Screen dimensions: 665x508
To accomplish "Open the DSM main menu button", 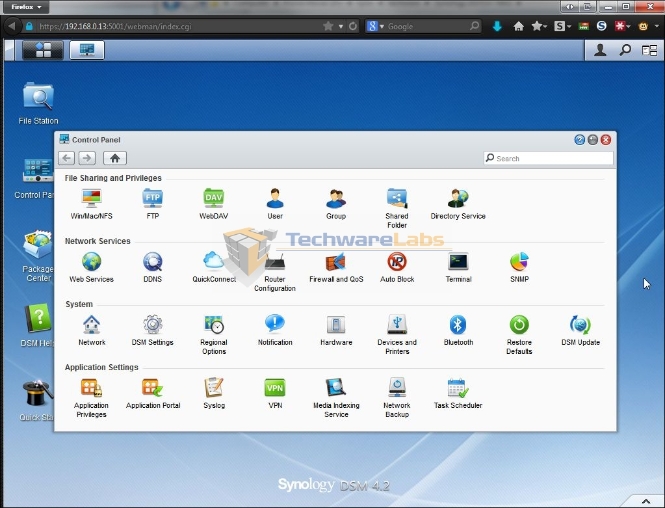I will pos(43,50).
